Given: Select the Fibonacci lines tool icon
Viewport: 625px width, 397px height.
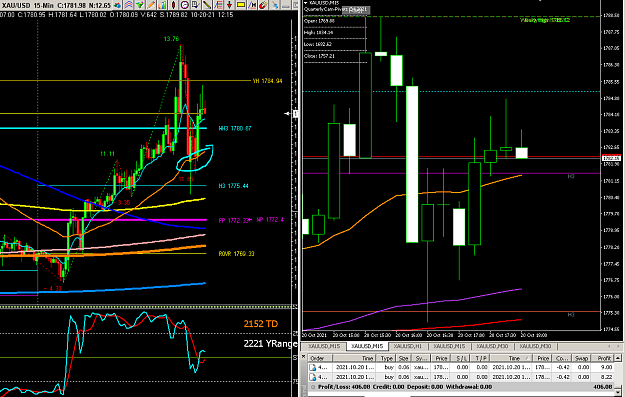Looking at the screenshot, I should (x=218, y=5).
